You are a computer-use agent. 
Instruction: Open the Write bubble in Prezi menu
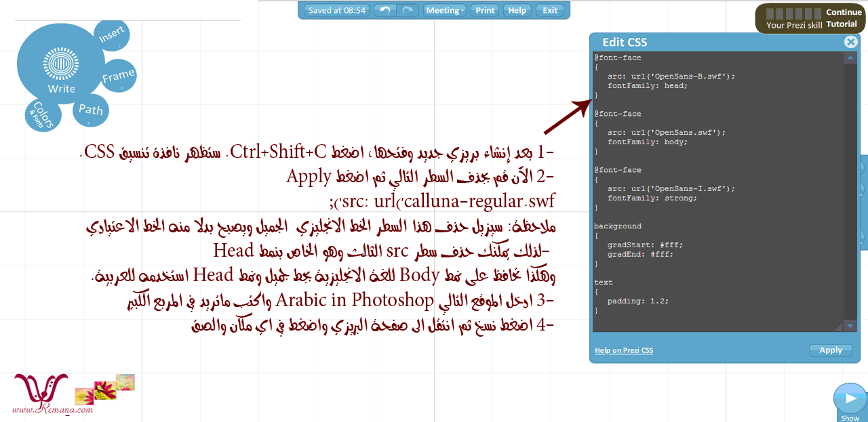click(x=61, y=64)
